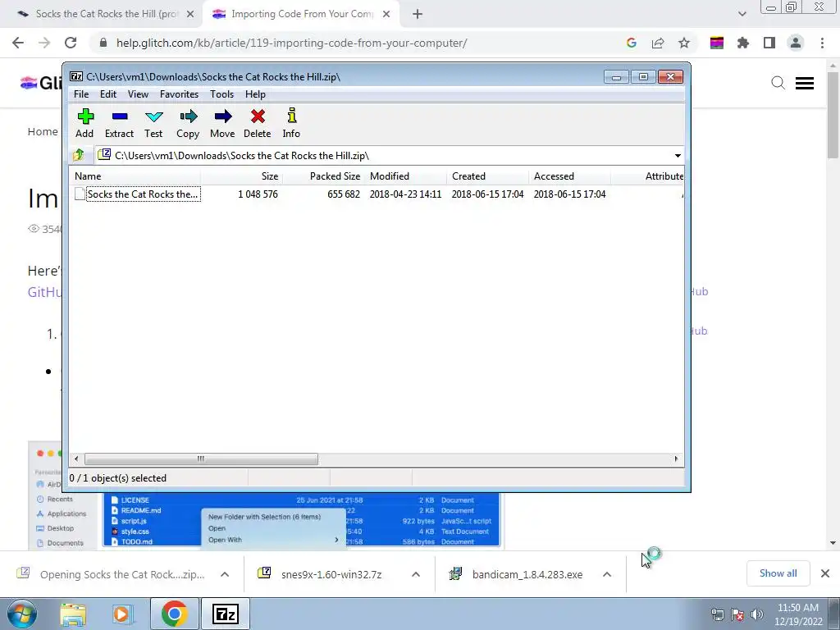Open Windows Media Player from taskbar
This screenshot has width=840, height=630.
coord(121,614)
